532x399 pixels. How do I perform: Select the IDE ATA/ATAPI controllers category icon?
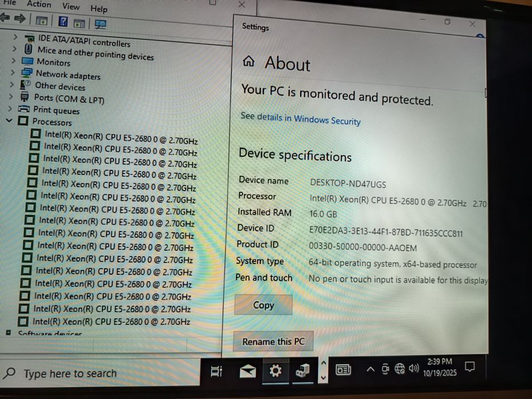[x=30, y=38]
